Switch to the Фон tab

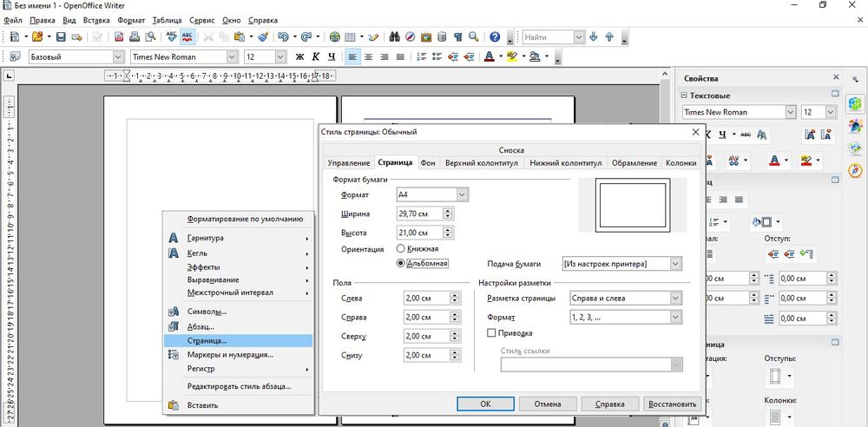428,162
